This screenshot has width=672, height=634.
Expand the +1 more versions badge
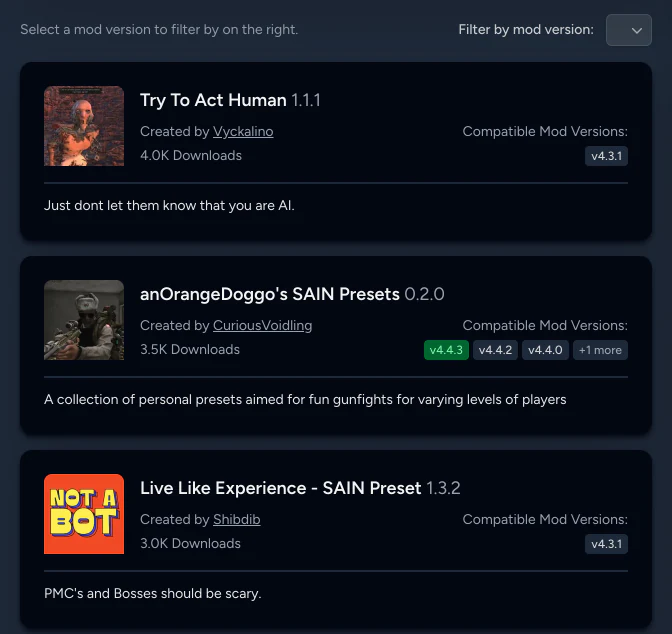coord(600,350)
